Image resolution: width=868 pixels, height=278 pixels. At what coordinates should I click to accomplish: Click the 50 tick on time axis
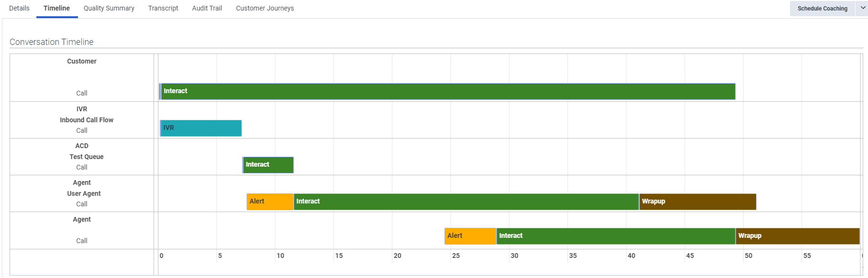pos(748,256)
